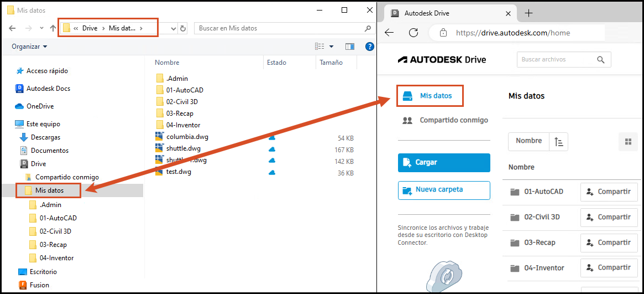
Task: Open the 04-Inventor folder in Autodesk Drive
Action: (x=537, y=268)
